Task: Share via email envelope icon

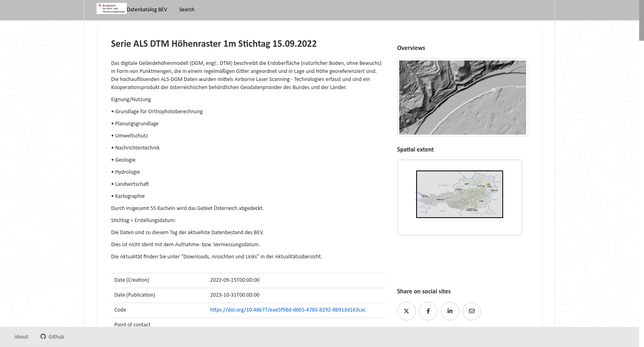Action: pyautogui.click(x=472, y=311)
